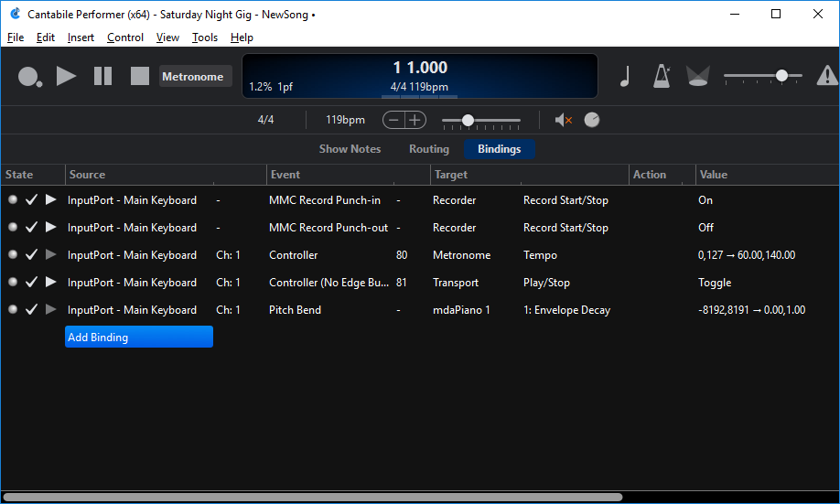
Task: Open the Control menu
Action: [x=125, y=38]
